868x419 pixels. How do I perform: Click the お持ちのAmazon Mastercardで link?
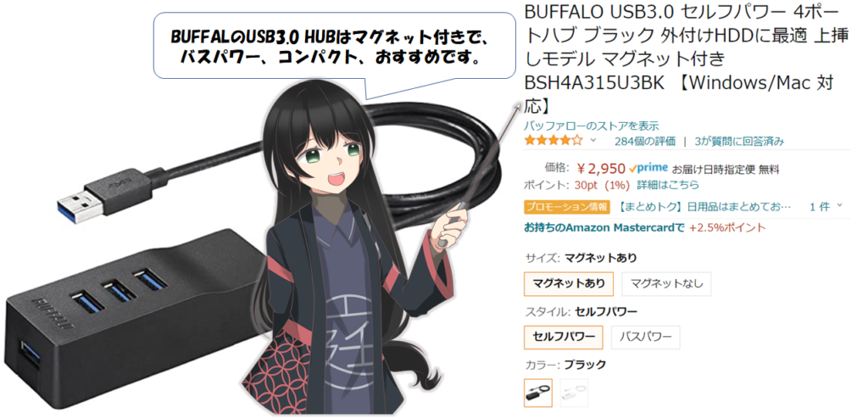click(x=604, y=227)
